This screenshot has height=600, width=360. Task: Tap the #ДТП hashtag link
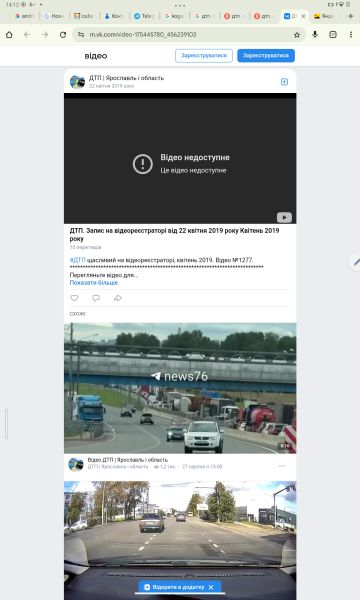coord(78,260)
